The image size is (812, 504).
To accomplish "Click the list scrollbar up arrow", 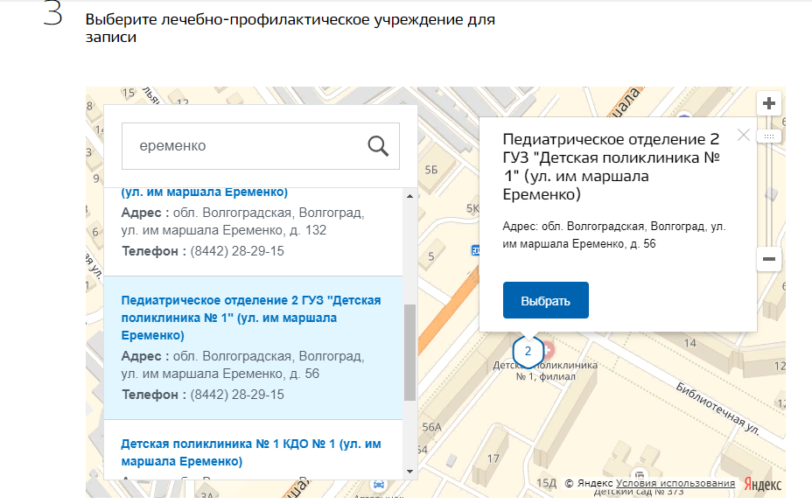I will coord(410,196).
